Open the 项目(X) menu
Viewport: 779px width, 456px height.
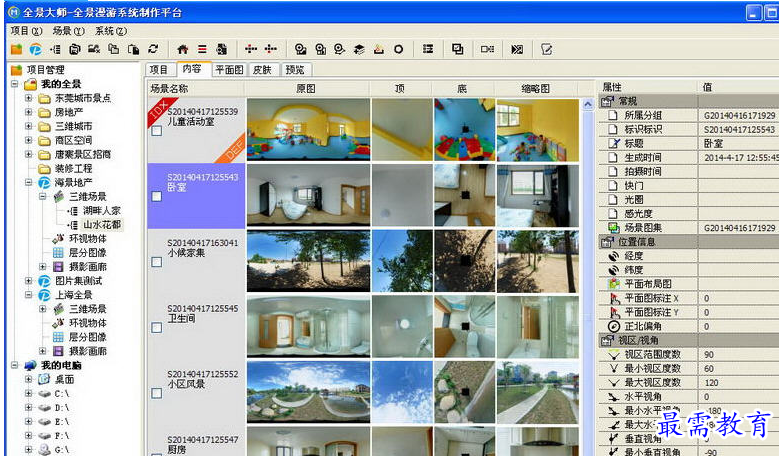pyautogui.click(x=26, y=31)
